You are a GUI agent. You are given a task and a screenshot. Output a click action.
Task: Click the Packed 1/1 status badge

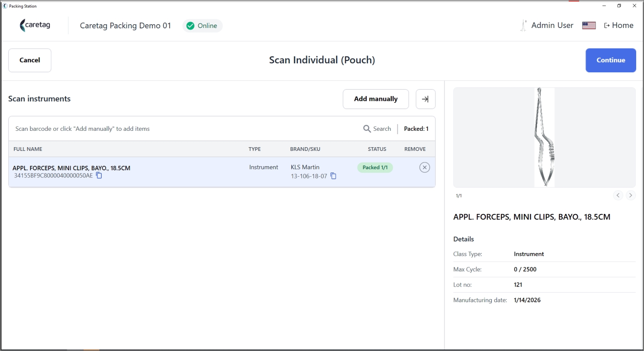click(x=375, y=167)
